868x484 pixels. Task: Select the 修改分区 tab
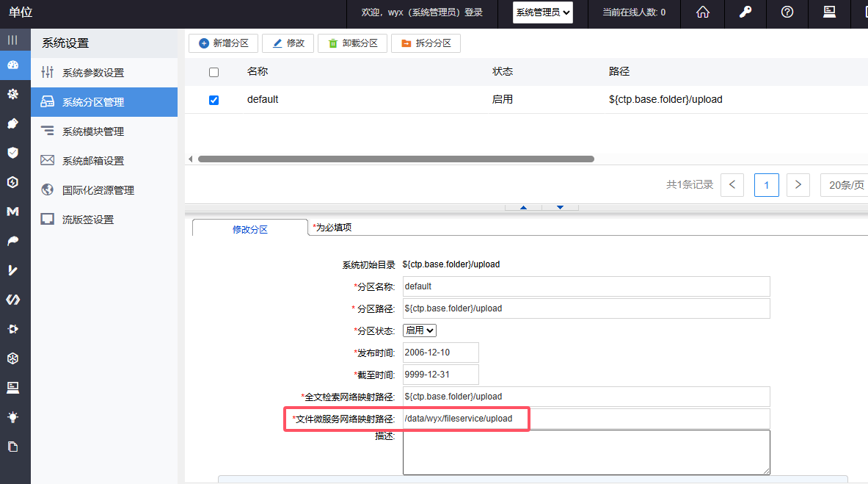[x=250, y=229]
